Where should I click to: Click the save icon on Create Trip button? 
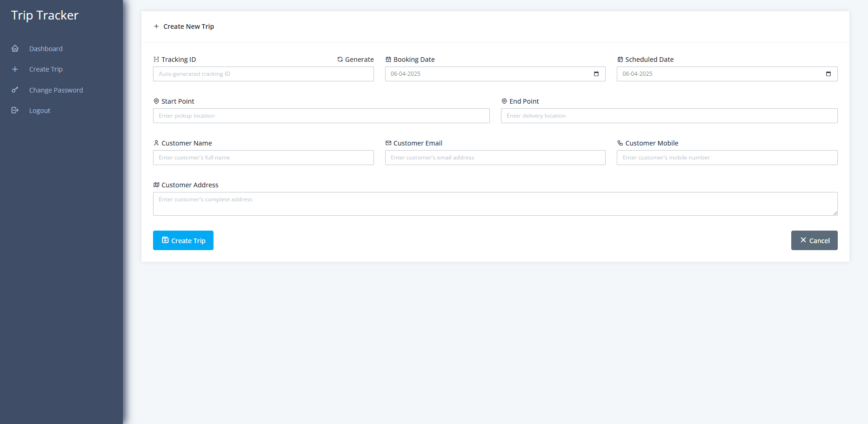point(165,240)
